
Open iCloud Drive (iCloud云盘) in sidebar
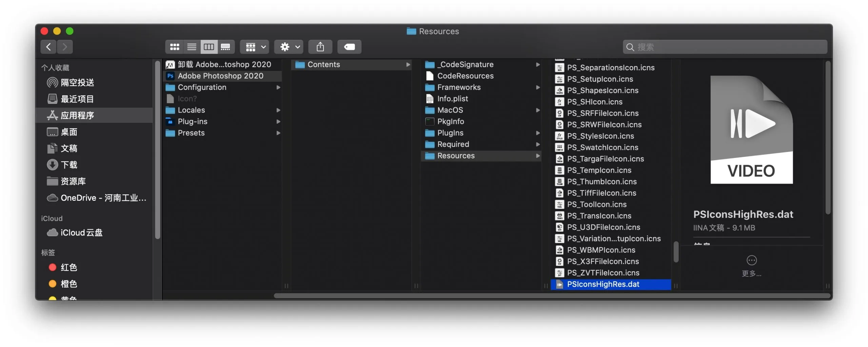coord(94,232)
